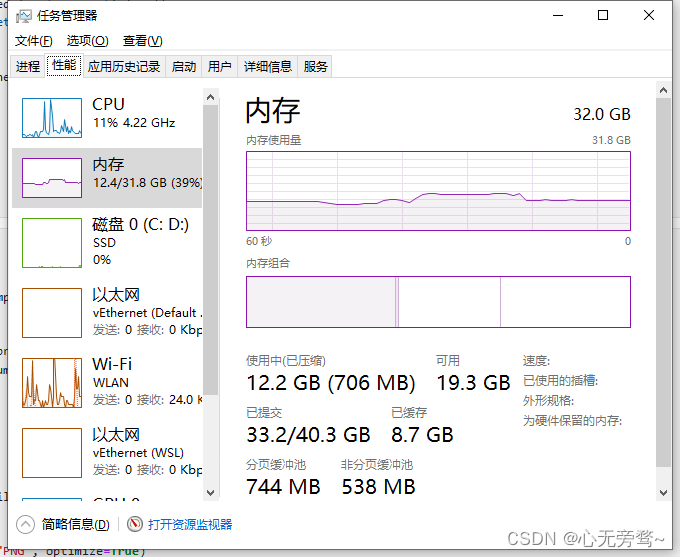Click the 31.8 GB graph maximum label

pyautogui.click(x=611, y=140)
